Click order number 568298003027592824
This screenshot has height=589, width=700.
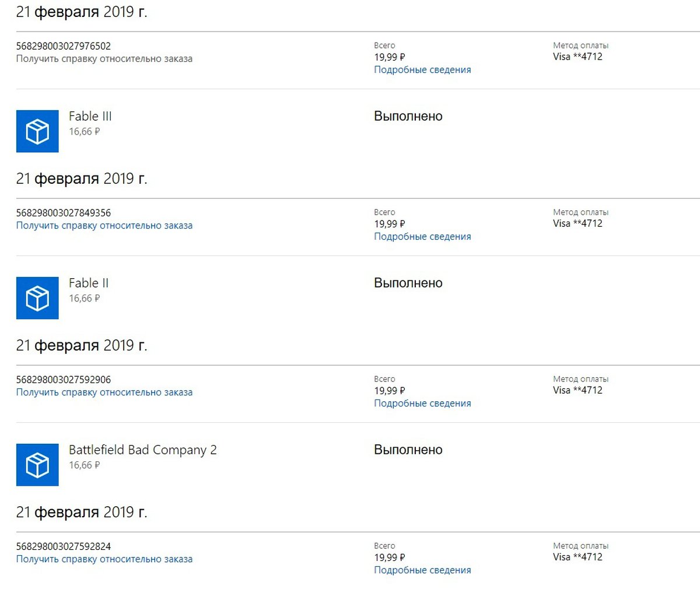[x=64, y=546]
